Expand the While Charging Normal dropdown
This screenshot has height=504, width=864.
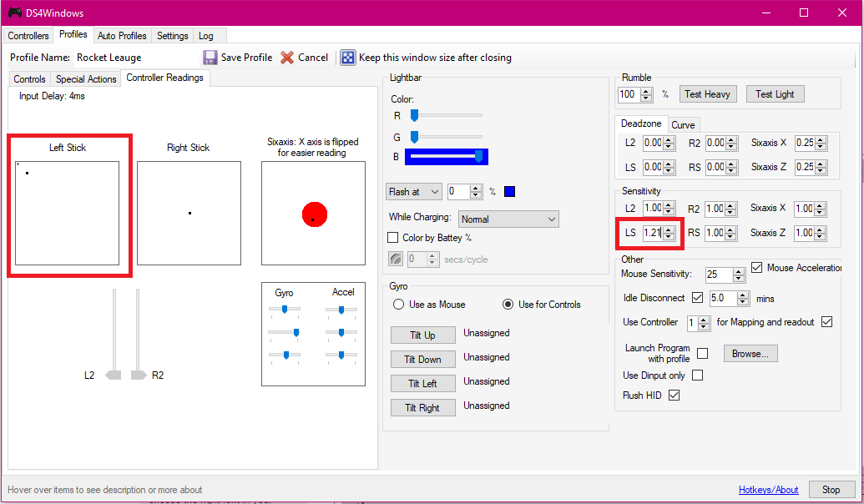click(x=508, y=219)
